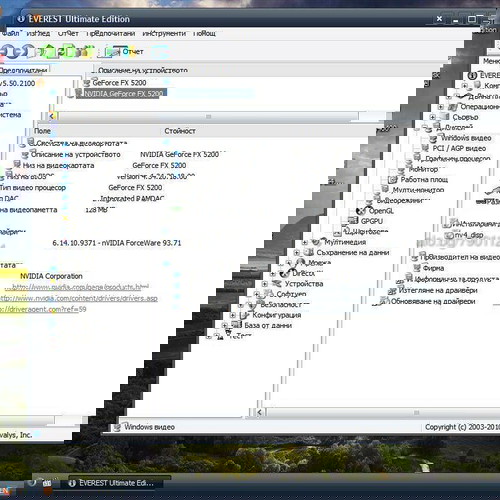Select Работна площ tree item
The width and height of the screenshot is (500, 500).
coord(424,179)
